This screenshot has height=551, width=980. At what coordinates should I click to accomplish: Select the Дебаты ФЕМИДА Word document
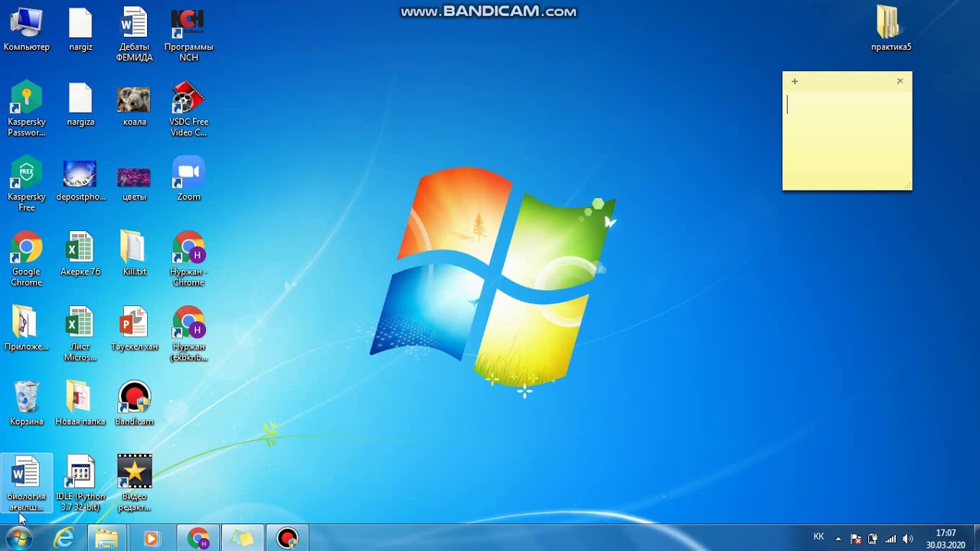135,34
